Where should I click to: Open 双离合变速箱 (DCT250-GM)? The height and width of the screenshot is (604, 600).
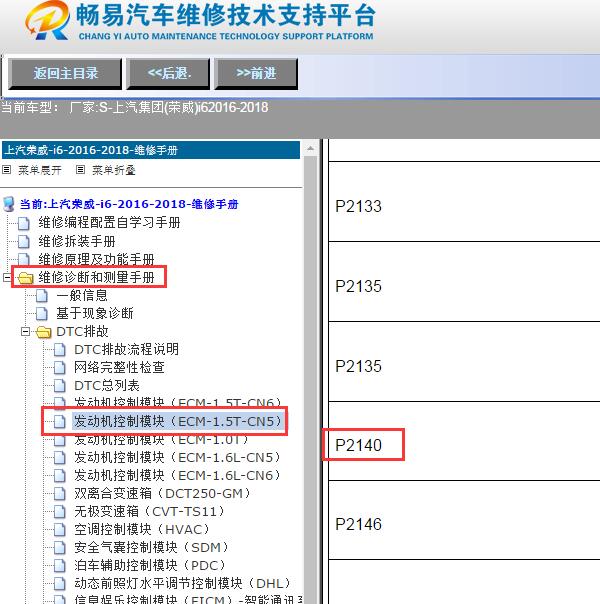pos(163,493)
